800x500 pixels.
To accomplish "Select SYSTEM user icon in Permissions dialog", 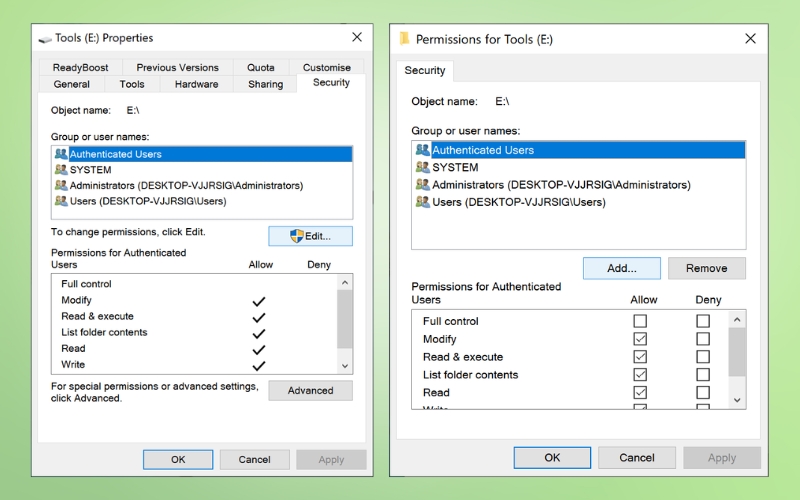I will click(423, 167).
